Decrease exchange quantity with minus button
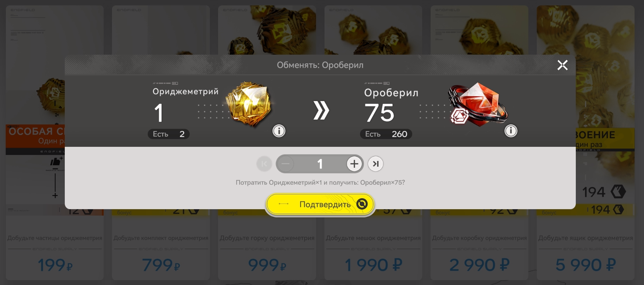Screen dimensions: 644x285 pos(286,164)
